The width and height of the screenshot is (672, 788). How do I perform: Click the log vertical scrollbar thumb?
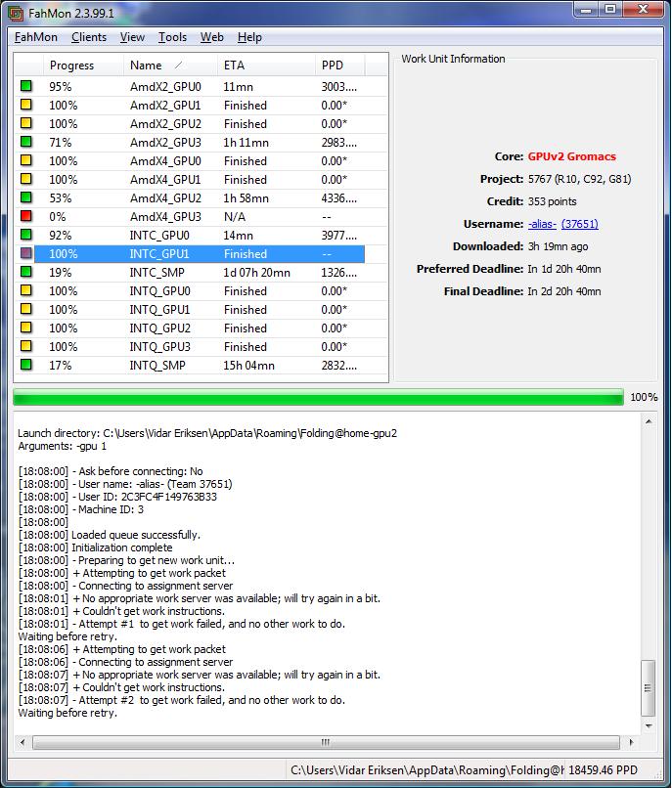[649, 687]
